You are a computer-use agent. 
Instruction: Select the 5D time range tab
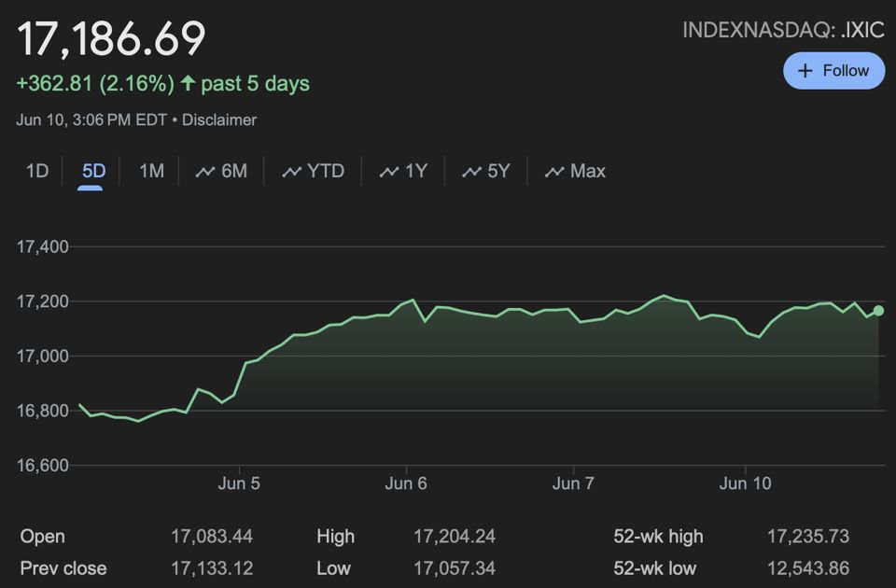(x=93, y=171)
